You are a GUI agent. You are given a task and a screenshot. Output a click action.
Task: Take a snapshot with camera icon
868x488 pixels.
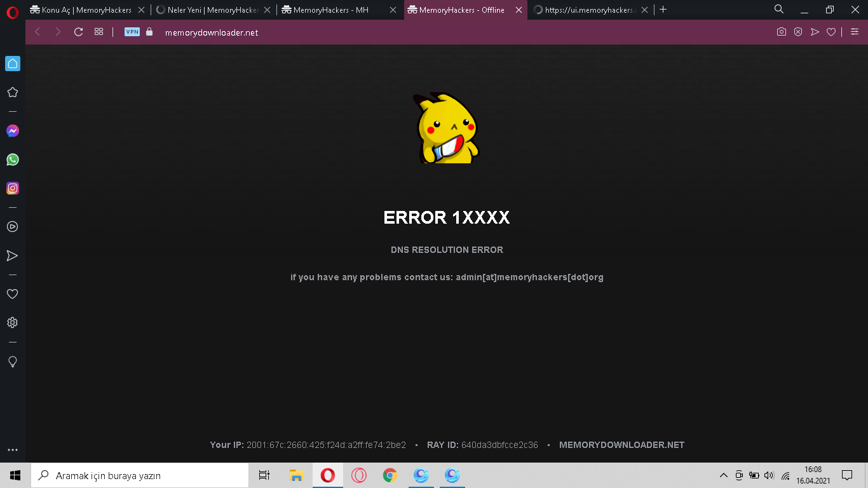(x=782, y=32)
